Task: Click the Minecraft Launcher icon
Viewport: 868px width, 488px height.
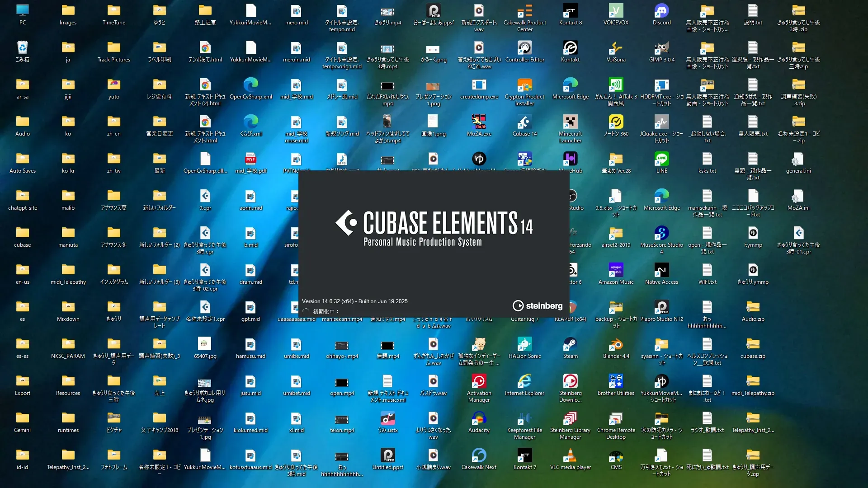Action: coord(570,122)
